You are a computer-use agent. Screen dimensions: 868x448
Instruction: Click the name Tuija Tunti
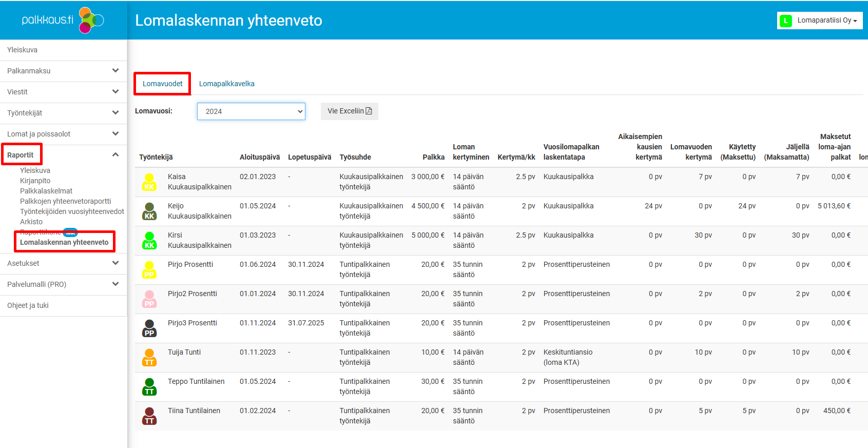coord(184,352)
